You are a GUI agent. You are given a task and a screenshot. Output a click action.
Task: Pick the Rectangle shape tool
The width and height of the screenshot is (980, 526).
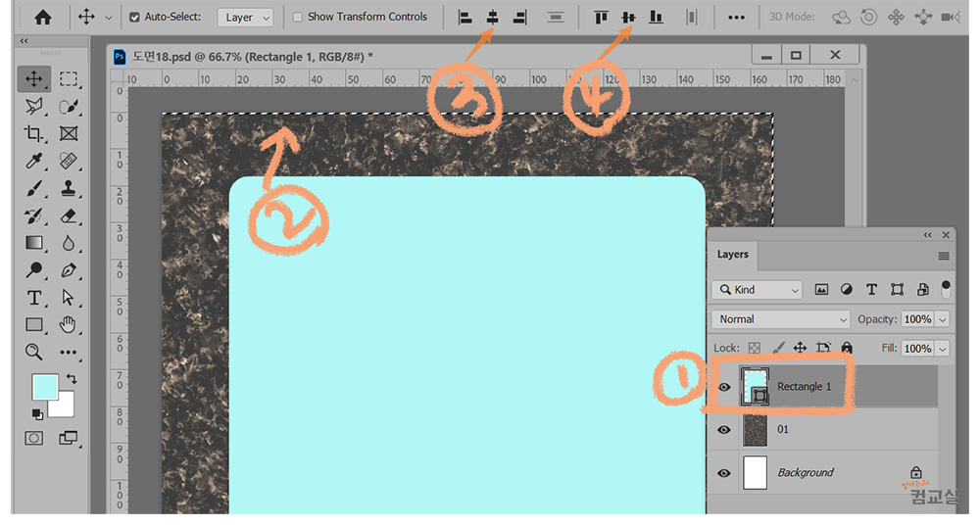33,325
